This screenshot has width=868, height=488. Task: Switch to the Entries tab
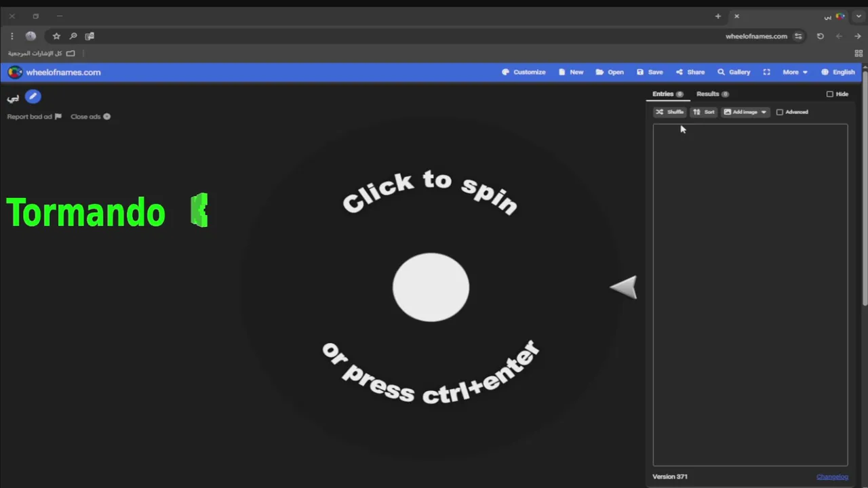(667, 94)
